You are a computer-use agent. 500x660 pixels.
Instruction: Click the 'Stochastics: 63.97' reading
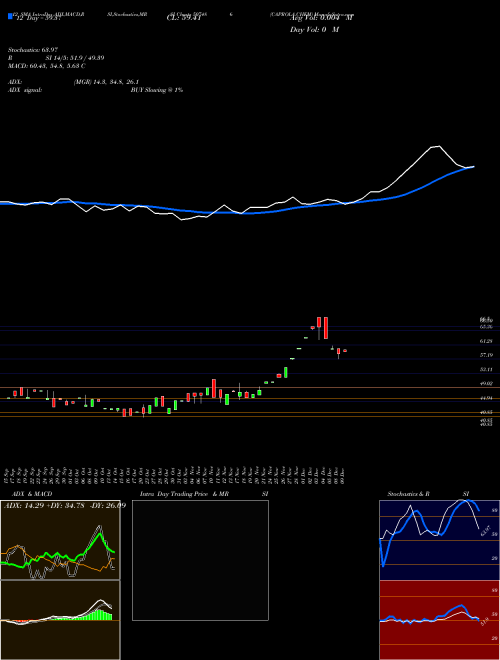click(27, 51)
